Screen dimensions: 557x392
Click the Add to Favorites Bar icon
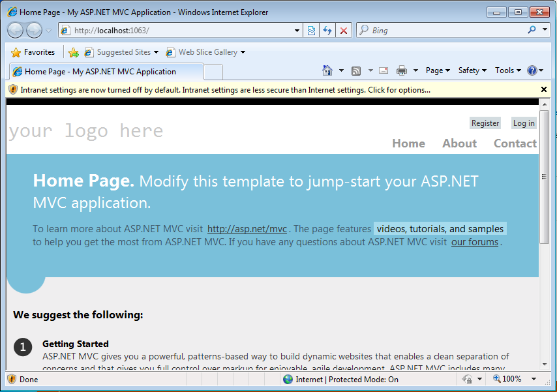pos(74,53)
